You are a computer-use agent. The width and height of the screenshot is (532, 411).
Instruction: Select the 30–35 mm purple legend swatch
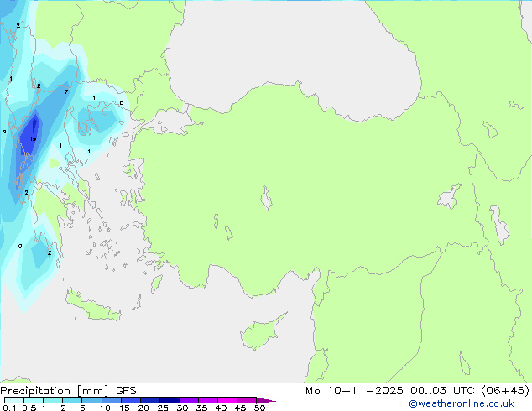pyautogui.click(x=189, y=400)
